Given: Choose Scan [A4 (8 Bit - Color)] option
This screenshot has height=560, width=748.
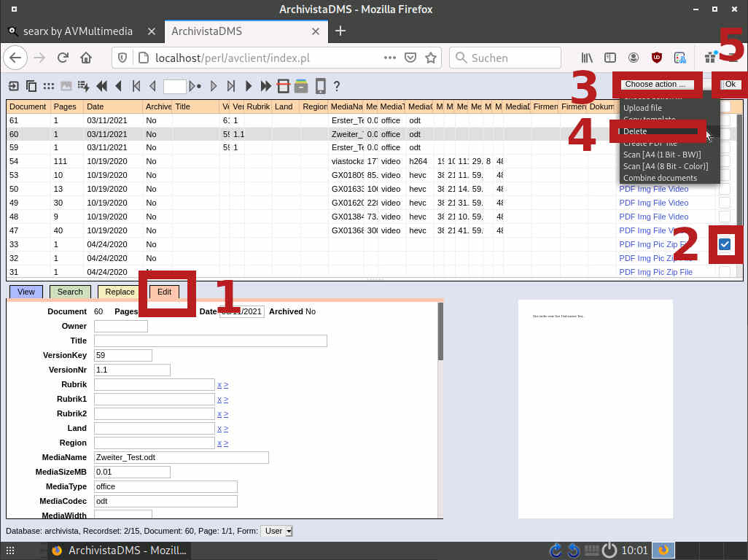Looking at the screenshot, I should 666,166.
